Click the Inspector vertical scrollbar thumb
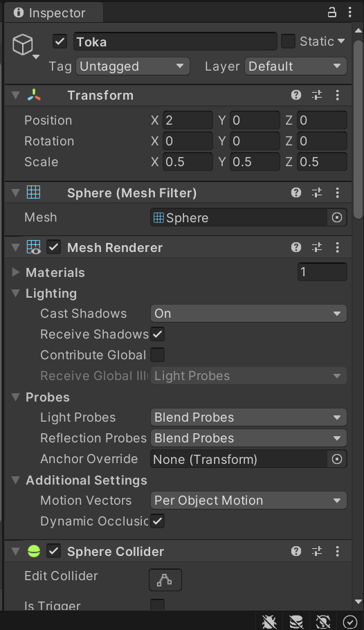Screen dimensions: 364x630 coord(358,129)
